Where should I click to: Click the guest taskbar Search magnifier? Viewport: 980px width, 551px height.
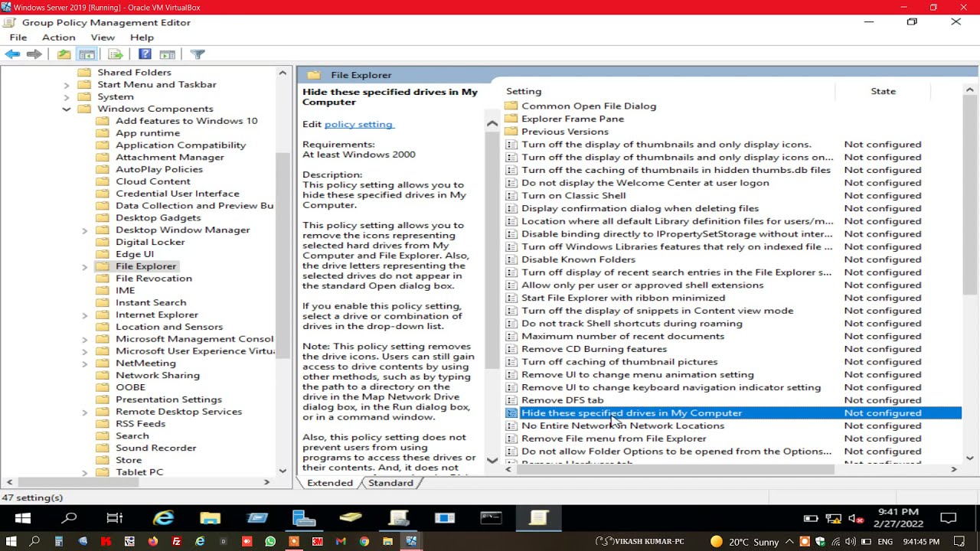tap(69, 518)
